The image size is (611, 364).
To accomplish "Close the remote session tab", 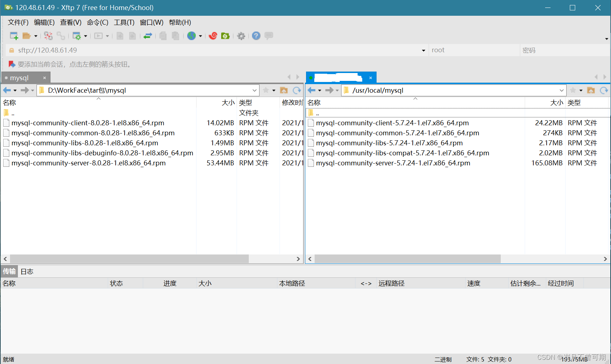I will point(371,78).
